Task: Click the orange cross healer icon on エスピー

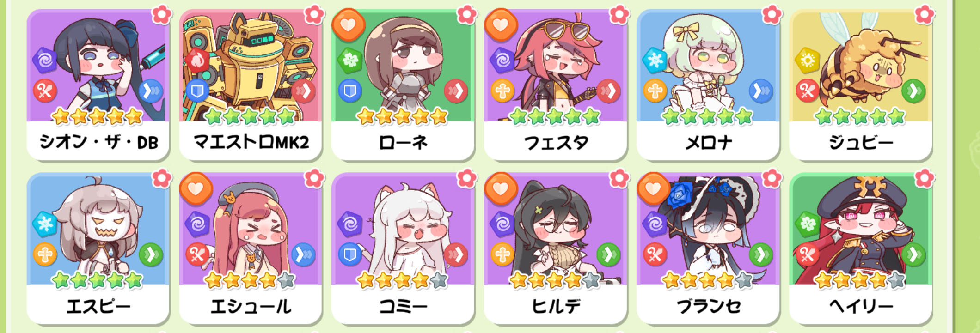Action: click(x=45, y=254)
